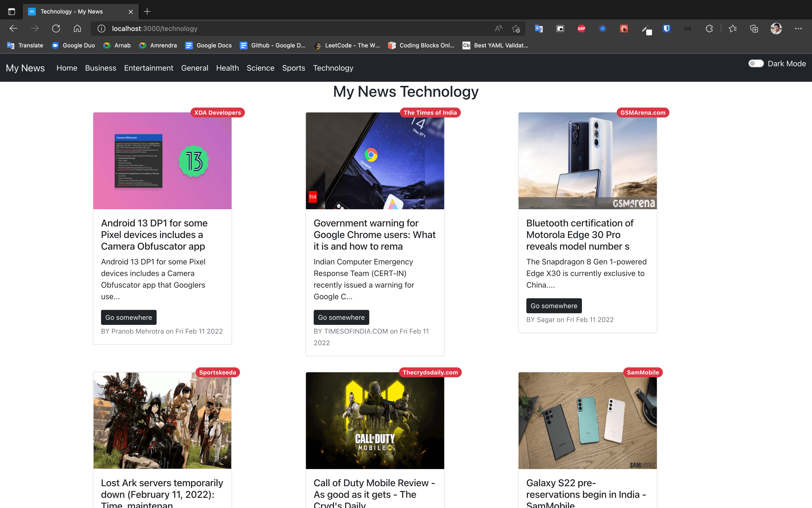
Task: Open the Business category
Action: [x=101, y=68]
